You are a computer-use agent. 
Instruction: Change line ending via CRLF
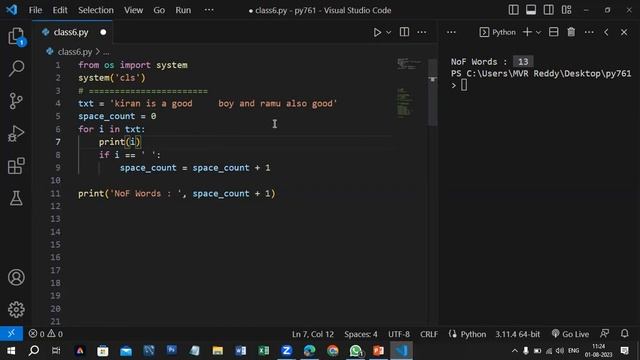[429, 334]
